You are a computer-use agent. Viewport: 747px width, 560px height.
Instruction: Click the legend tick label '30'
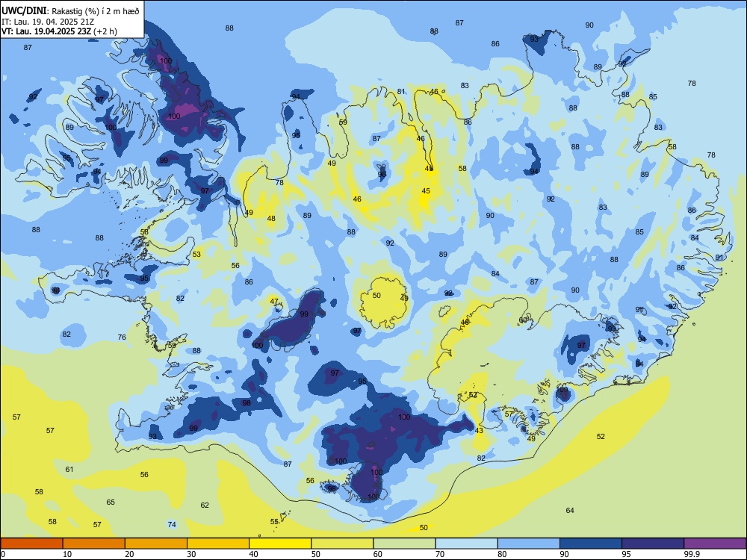point(191,554)
